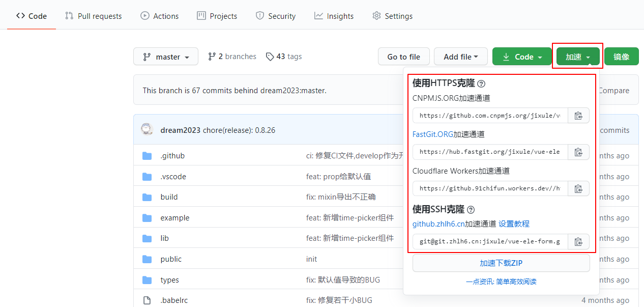Click the 加速下载ZIP button
Screen dimensions: 644x307
[501, 263]
